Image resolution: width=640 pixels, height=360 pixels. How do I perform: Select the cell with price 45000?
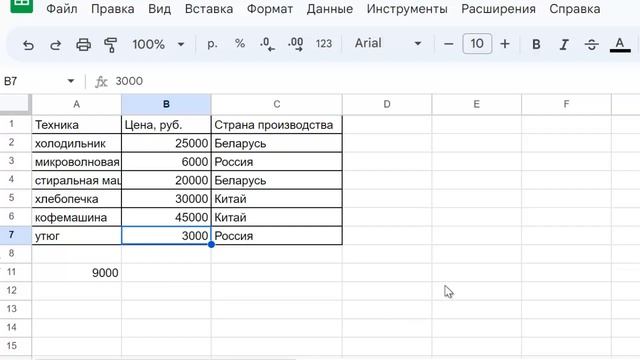click(x=166, y=217)
